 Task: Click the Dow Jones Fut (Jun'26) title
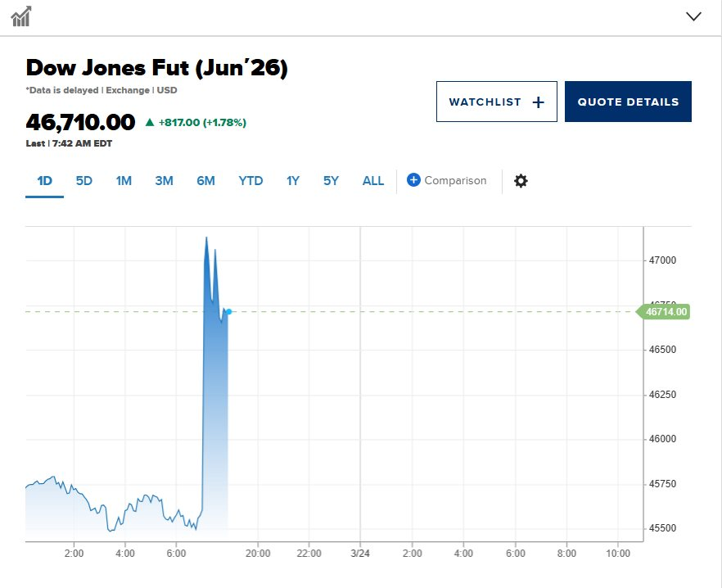pyautogui.click(x=157, y=67)
